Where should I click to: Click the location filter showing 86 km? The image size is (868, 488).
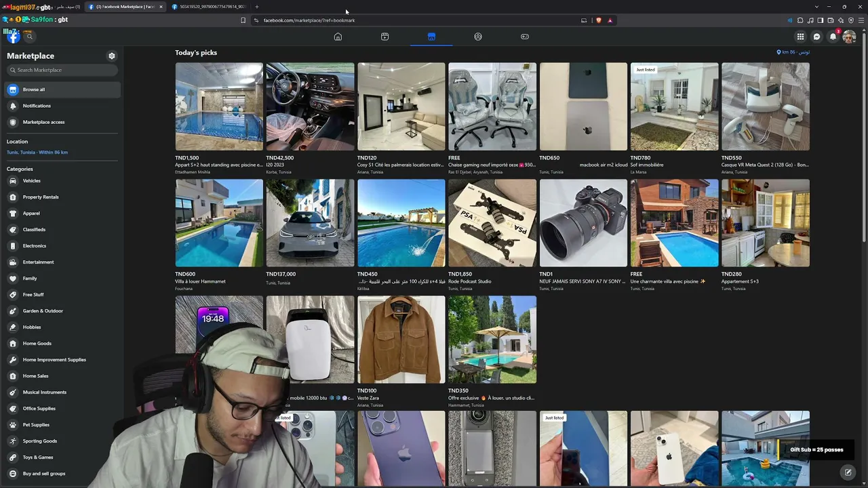[x=793, y=52]
